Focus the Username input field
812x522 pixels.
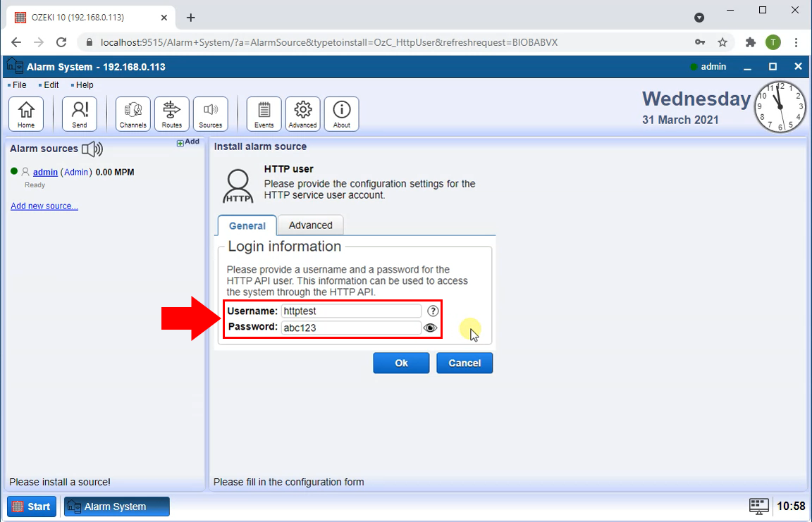[x=352, y=311]
